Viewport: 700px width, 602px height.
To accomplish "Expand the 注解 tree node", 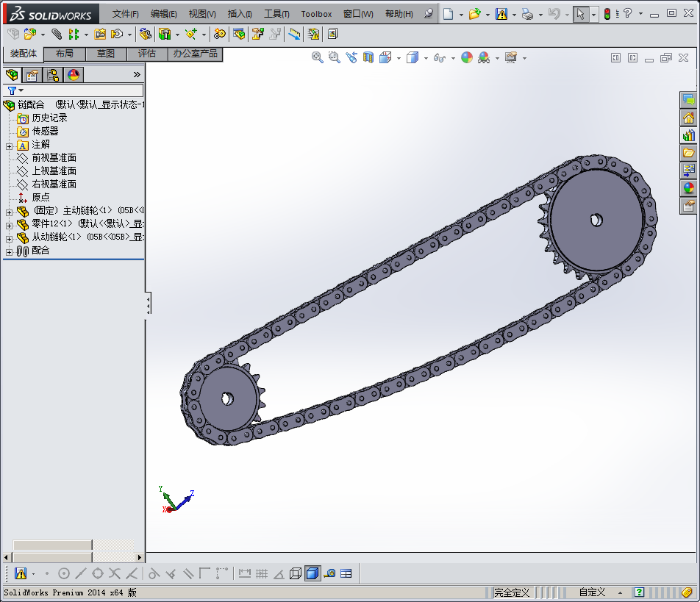I will click(x=9, y=146).
